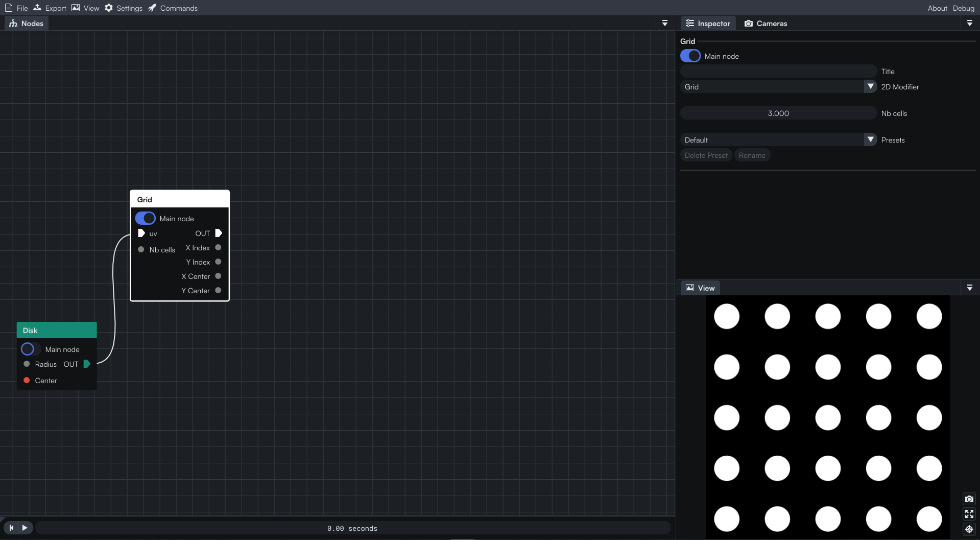The height and width of the screenshot is (540, 980).
Task: Click the uv input pin on Grid
Action: (x=141, y=233)
